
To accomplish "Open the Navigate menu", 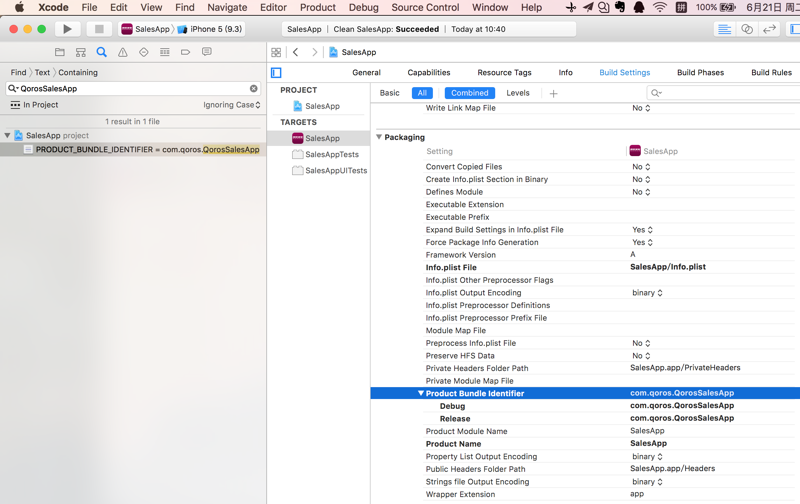I will 227,7.
